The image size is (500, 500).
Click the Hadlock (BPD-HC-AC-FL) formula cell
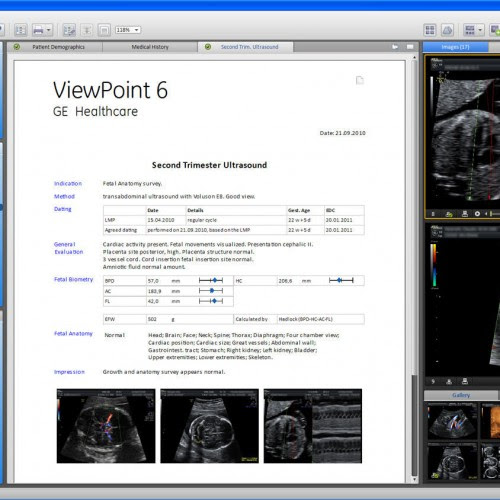pyautogui.click(x=321, y=319)
